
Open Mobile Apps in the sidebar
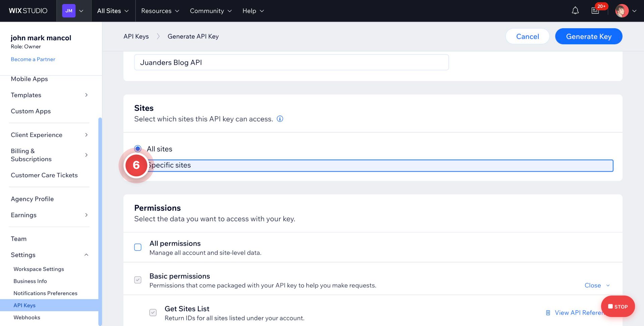point(29,79)
